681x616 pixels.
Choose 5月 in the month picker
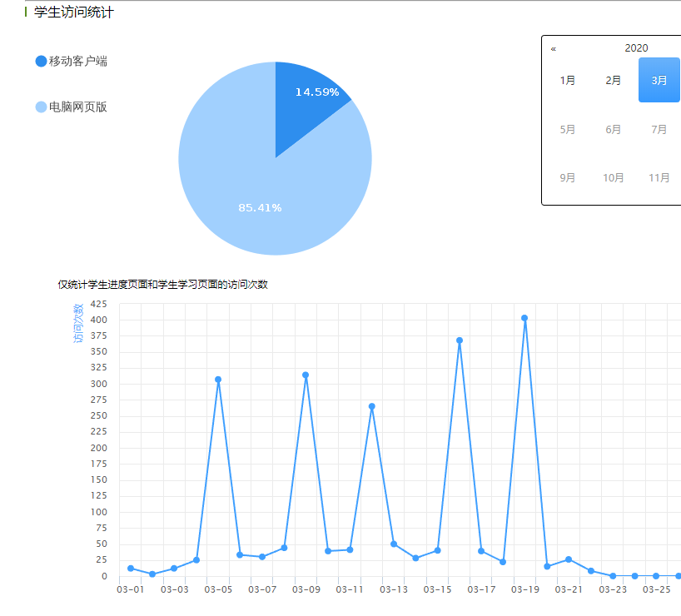pyautogui.click(x=568, y=129)
